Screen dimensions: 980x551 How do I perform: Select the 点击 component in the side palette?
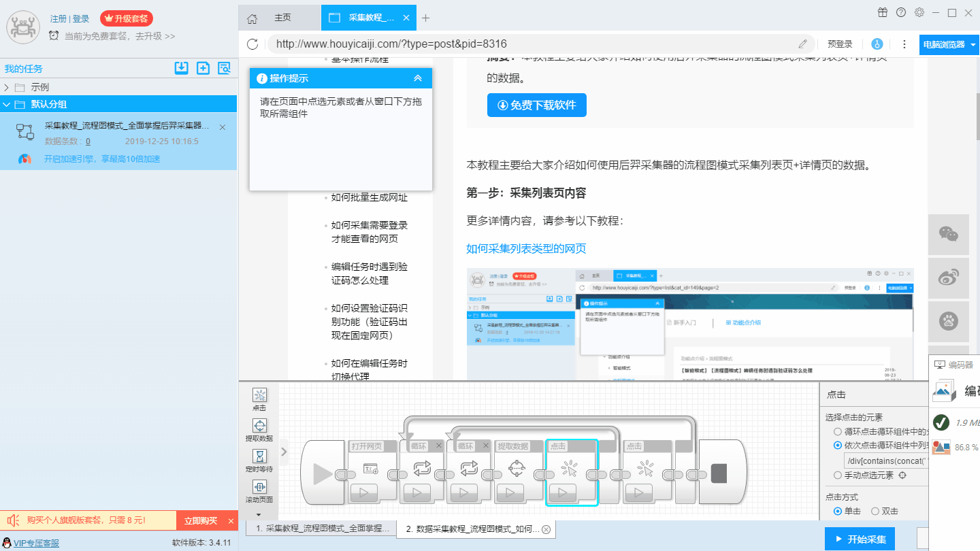[259, 400]
